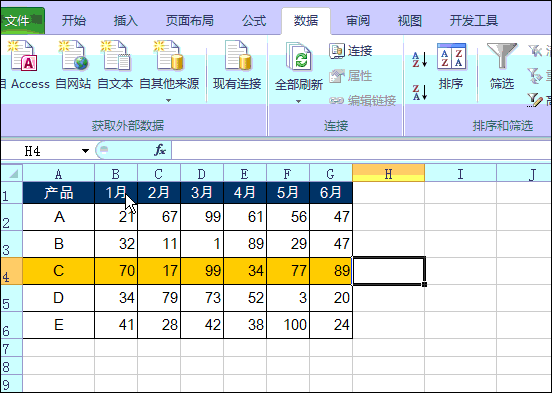Expand the 全部刷新 dropdown arrow

coord(299,101)
